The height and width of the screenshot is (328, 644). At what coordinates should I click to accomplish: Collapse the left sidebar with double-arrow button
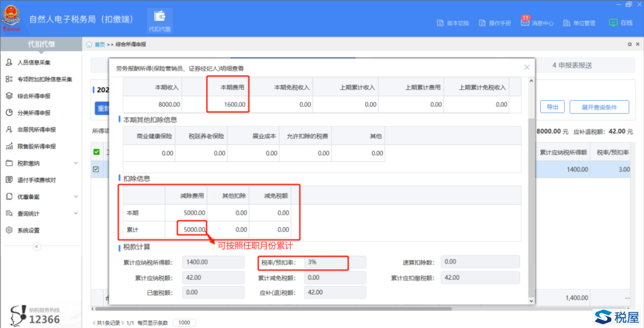[36, 246]
